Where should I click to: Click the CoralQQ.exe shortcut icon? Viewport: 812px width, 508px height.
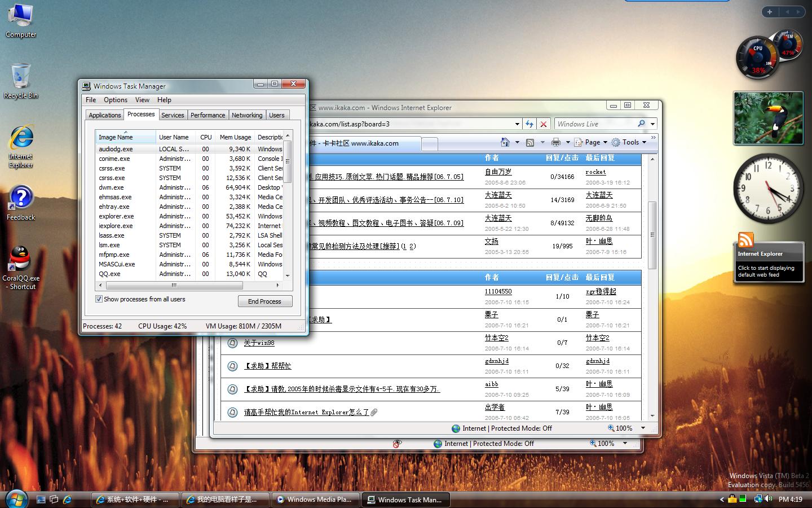coord(20,260)
